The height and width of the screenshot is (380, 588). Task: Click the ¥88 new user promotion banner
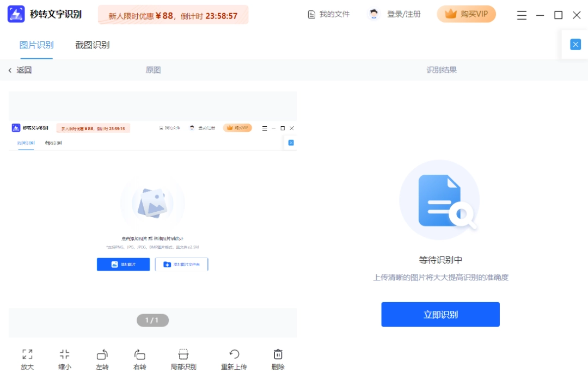pos(173,15)
